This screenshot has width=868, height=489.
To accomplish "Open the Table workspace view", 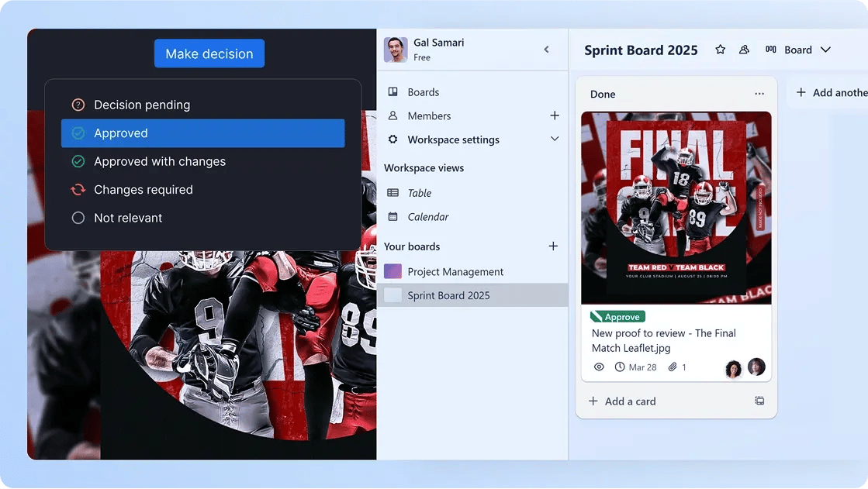I will coord(419,193).
